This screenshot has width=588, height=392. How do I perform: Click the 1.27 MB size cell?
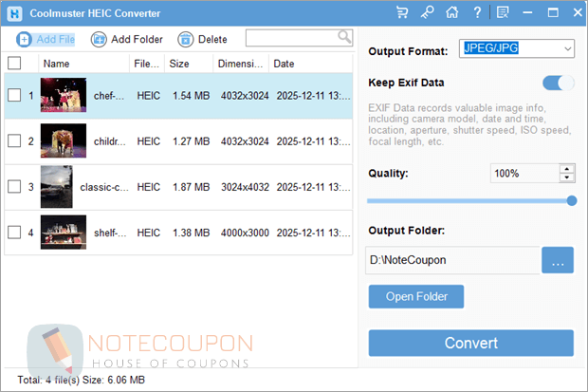click(191, 141)
